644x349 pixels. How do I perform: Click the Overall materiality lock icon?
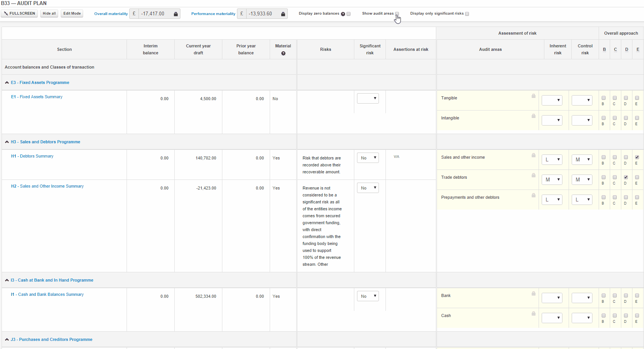pyautogui.click(x=176, y=14)
